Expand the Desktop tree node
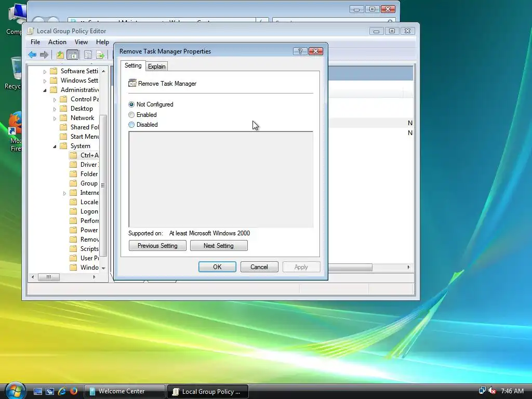Viewport: 532px width, 399px height. 55,109
